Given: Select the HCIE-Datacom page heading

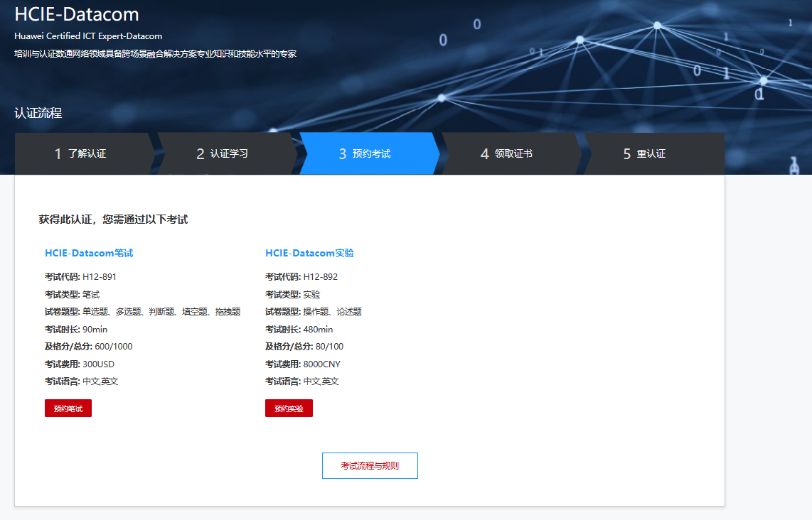Looking at the screenshot, I should [77, 14].
